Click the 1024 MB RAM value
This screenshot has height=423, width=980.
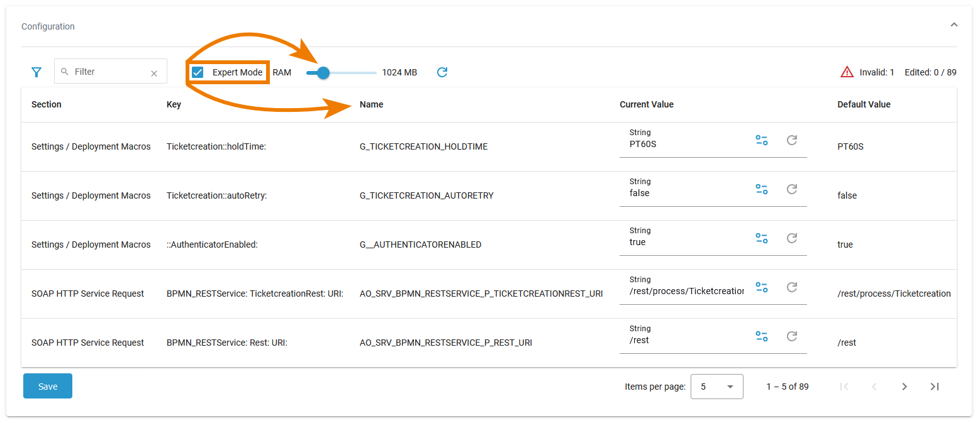[x=399, y=72]
